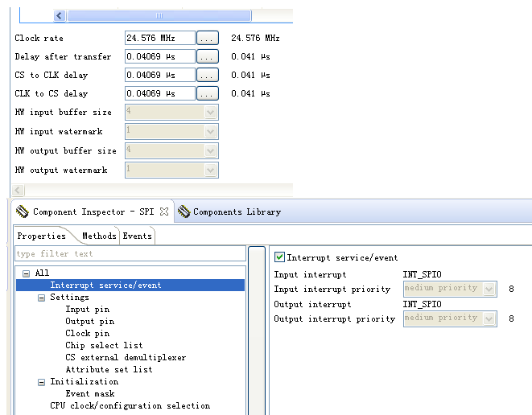
Task: Click the left arrow of the top horizontal scrollbar
Action: tap(60, 15)
